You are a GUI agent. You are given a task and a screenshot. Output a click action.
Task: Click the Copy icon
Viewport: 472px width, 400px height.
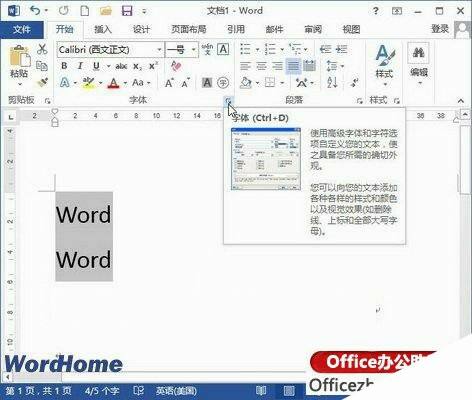point(42,66)
